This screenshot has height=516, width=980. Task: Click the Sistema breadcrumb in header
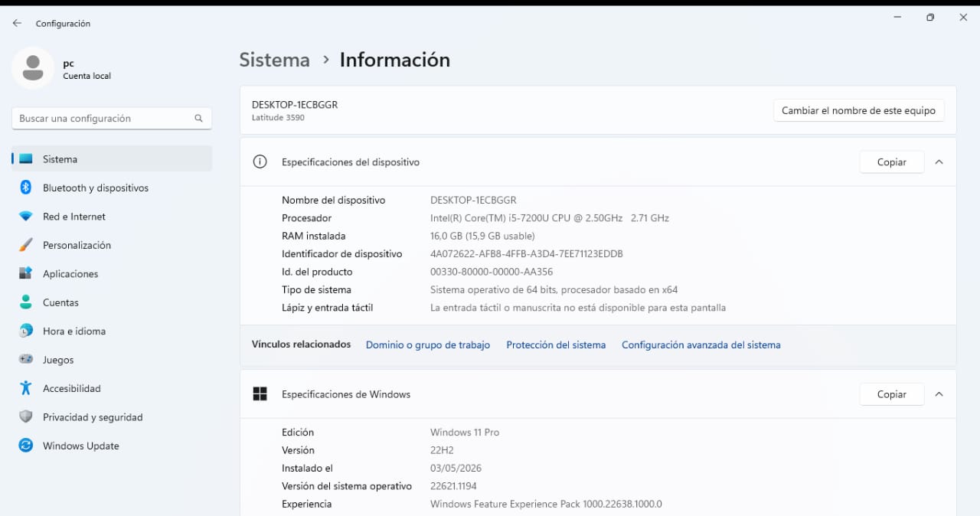coord(275,60)
